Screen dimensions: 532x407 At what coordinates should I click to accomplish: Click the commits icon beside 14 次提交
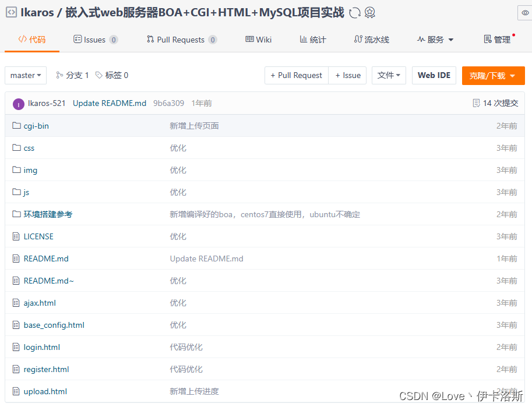point(475,103)
